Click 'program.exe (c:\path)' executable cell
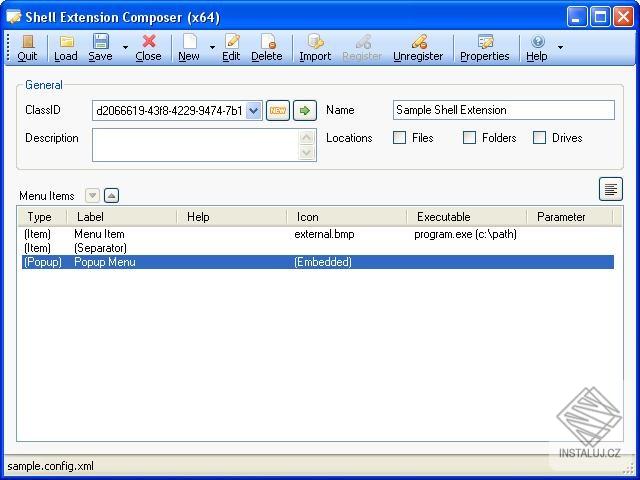This screenshot has width=640, height=480. coord(466,234)
